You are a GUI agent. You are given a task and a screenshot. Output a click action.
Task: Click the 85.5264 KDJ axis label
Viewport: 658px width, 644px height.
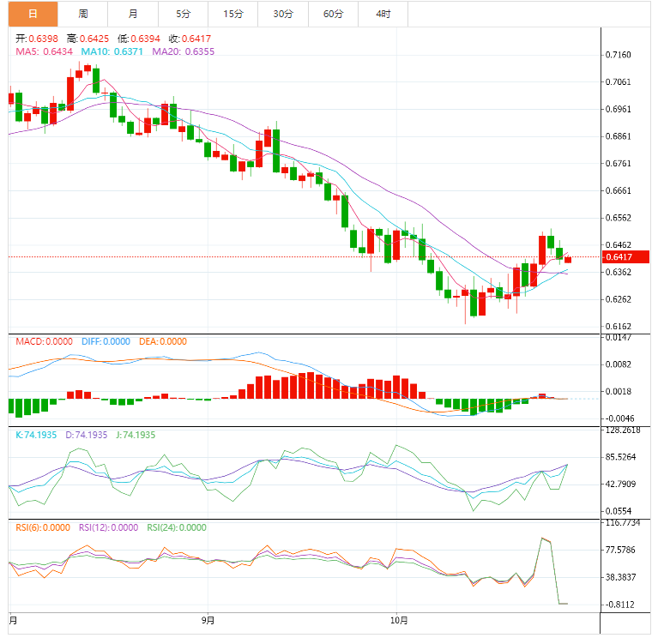click(620, 457)
